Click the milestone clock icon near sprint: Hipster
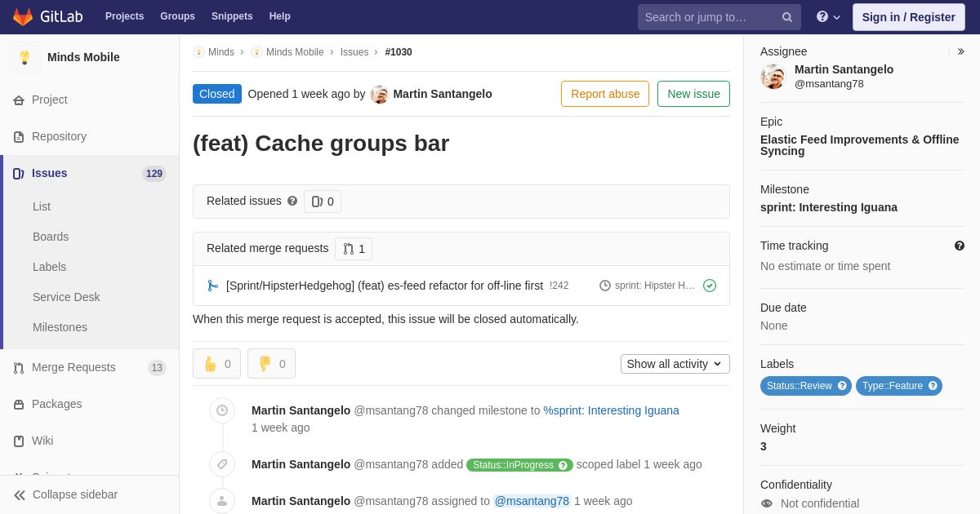 click(605, 286)
